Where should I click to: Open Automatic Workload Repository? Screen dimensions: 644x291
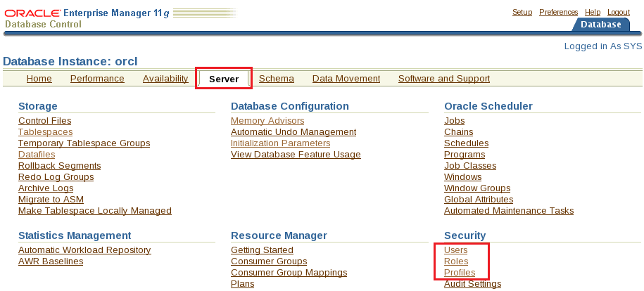[84, 250]
